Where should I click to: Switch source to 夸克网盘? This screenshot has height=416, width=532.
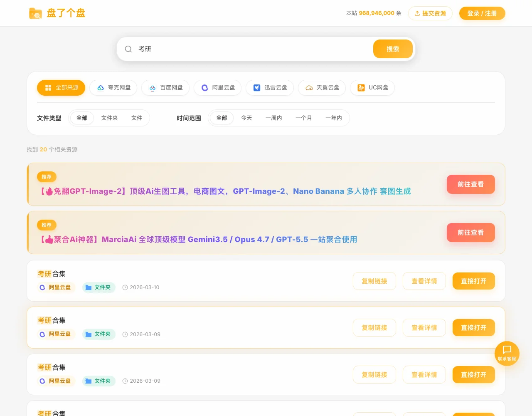(x=113, y=88)
